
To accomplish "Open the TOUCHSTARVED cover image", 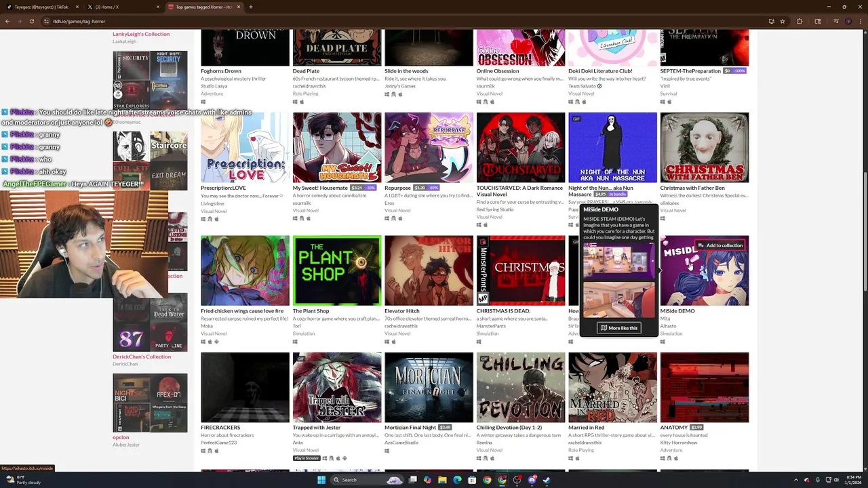I will (x=521, y=147).
